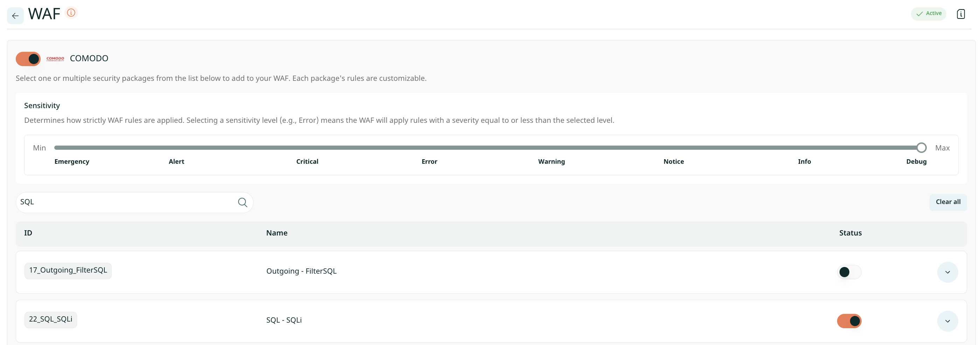Click the WAF page title

click(44, 14)
